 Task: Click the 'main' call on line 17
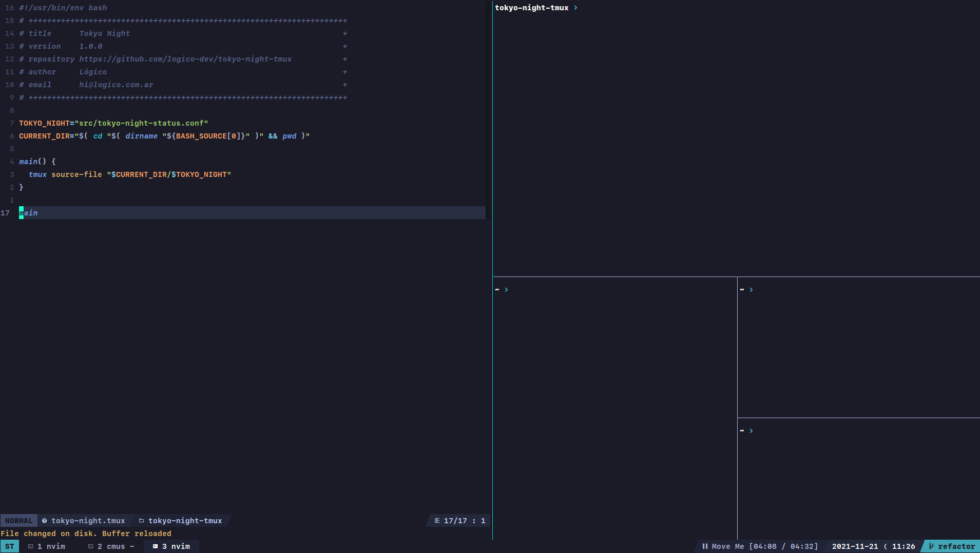click(x=28, y=213)
